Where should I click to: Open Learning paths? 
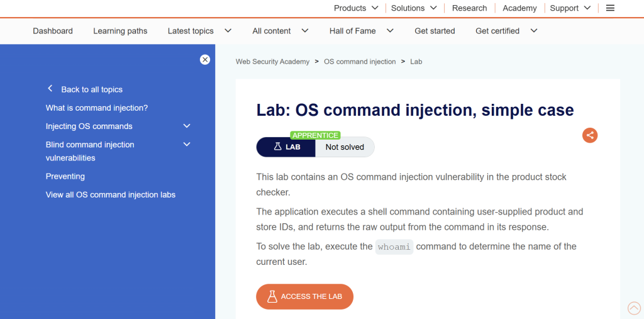click(120, 31)
